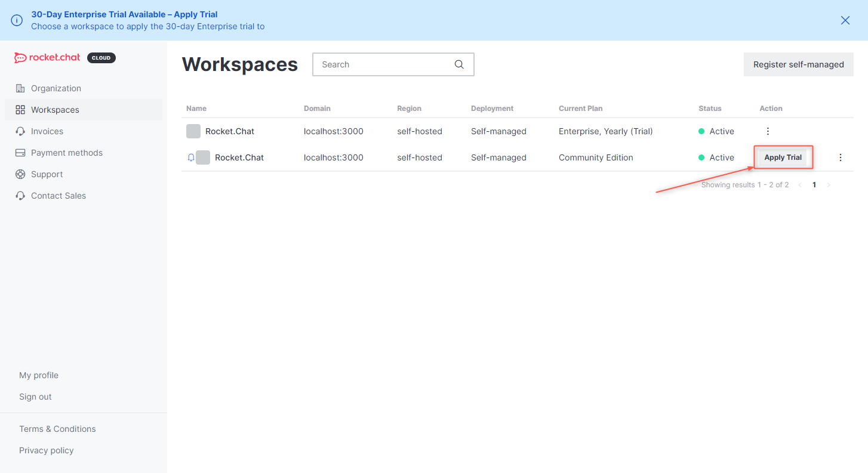Click the Payment methods card icon
Screen dimensions: 868x473
click(x=20, y=153)
